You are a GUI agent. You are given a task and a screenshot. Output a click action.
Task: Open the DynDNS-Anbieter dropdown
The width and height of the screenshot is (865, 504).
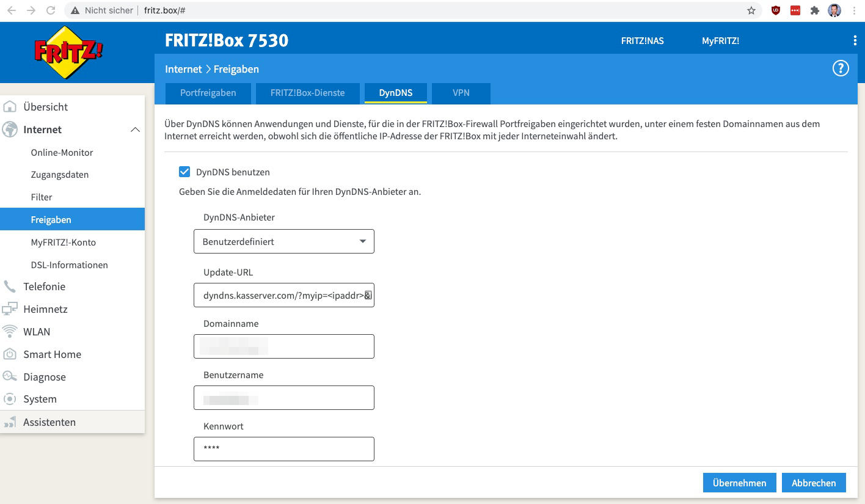284,241
